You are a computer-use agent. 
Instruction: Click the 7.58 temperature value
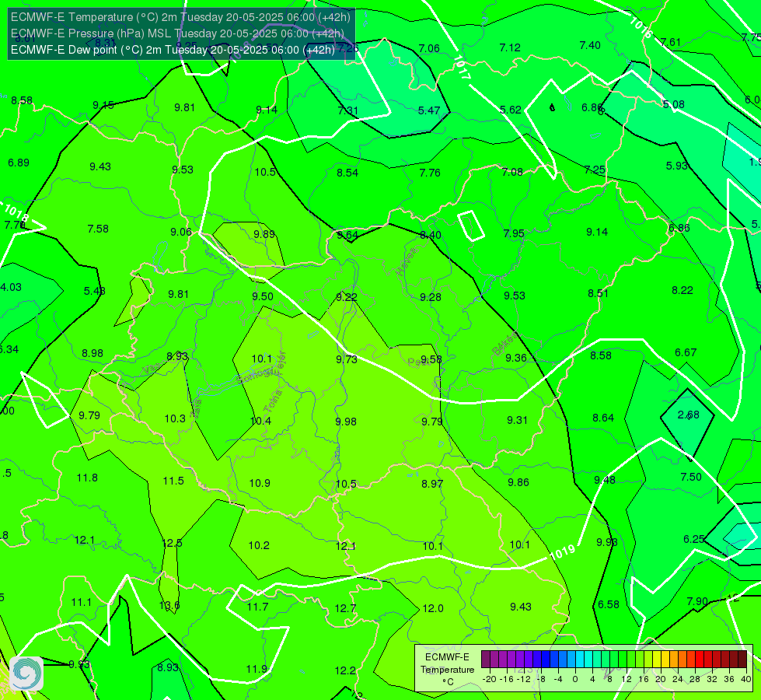98,229
